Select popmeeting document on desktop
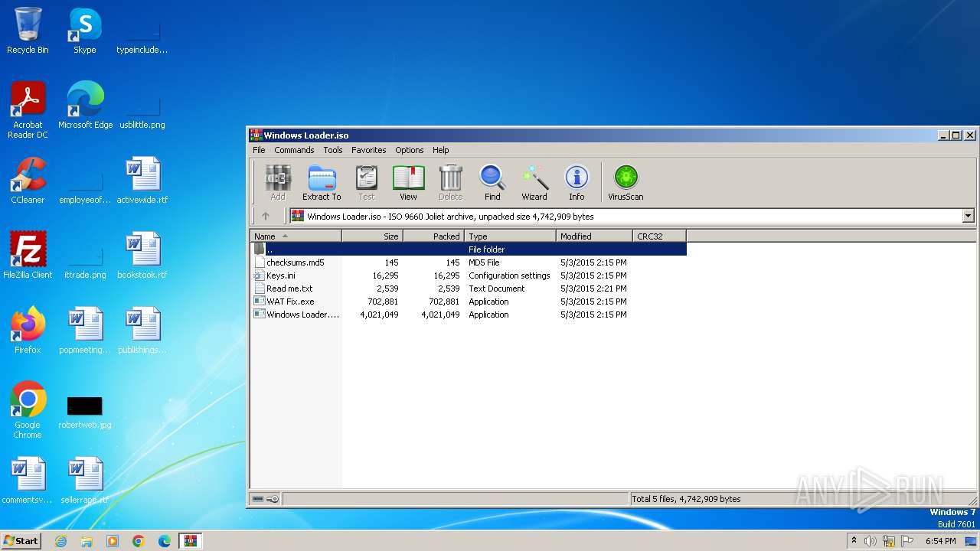980x551 pixels. pos(85,331)
